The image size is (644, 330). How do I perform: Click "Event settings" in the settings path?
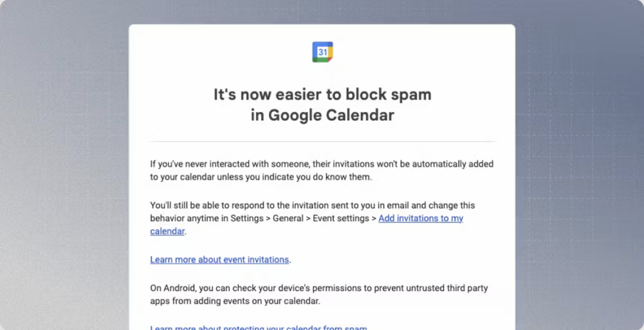(341, 218)
